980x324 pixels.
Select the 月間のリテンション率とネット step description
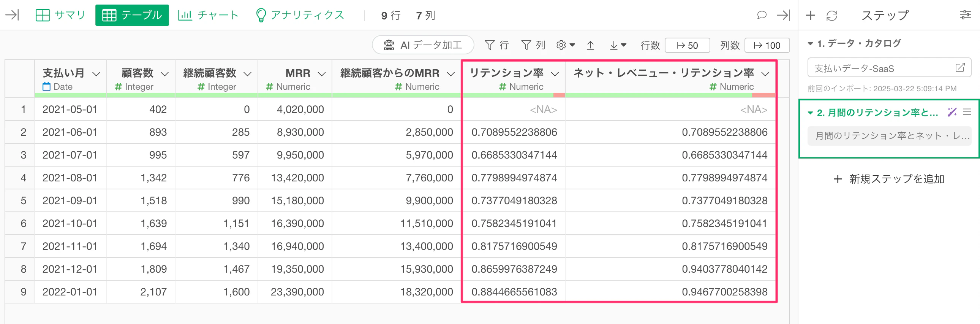[889, 135]
